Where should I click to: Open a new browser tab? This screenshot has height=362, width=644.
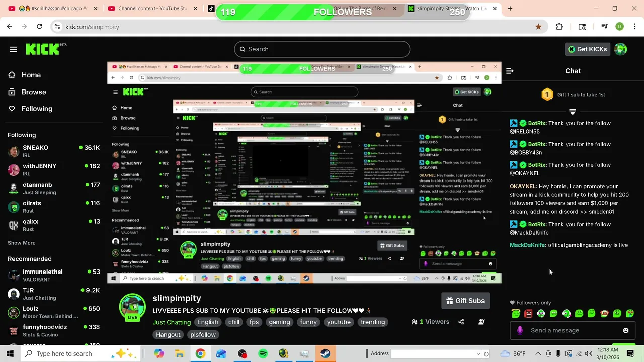click(x=510, y=9)
